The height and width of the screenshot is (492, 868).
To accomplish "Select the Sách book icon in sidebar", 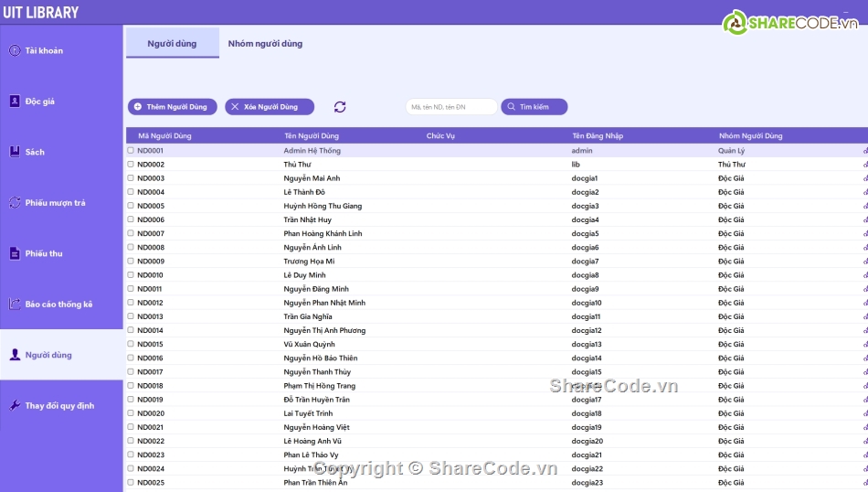I will (x=14, y=152).
